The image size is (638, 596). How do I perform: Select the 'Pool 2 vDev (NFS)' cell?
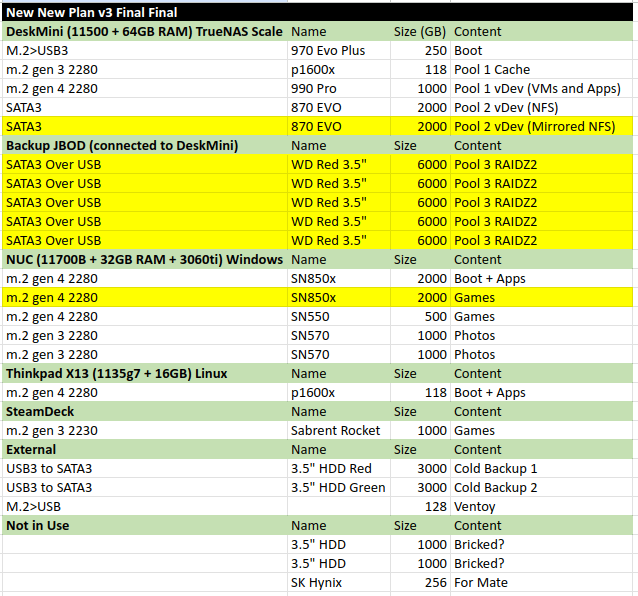coord(542,107)
